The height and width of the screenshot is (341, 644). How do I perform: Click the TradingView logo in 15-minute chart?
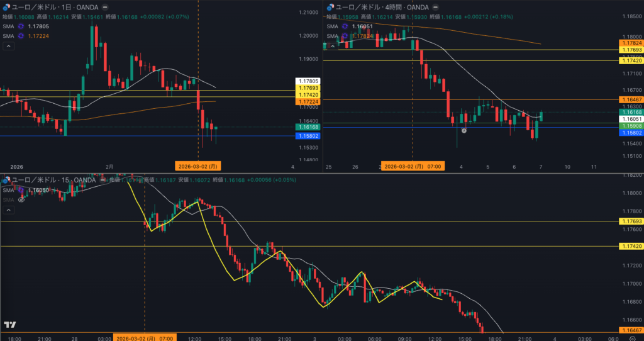coord(9,325)
